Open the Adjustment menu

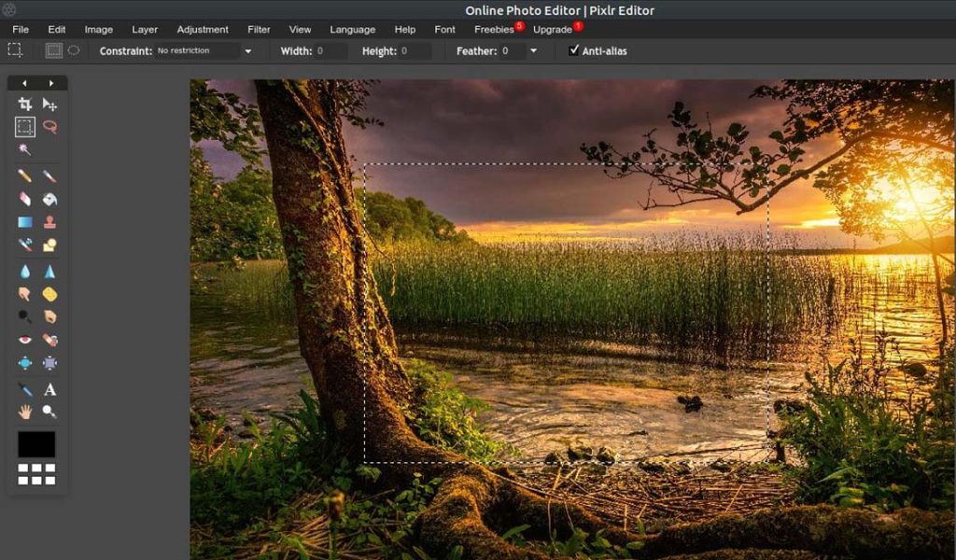pos(203,29)
